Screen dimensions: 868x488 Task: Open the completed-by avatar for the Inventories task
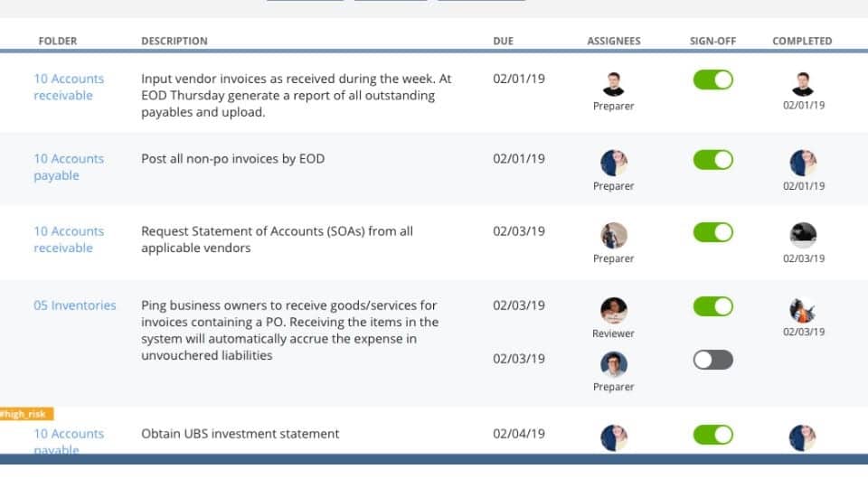pos(803,310)
